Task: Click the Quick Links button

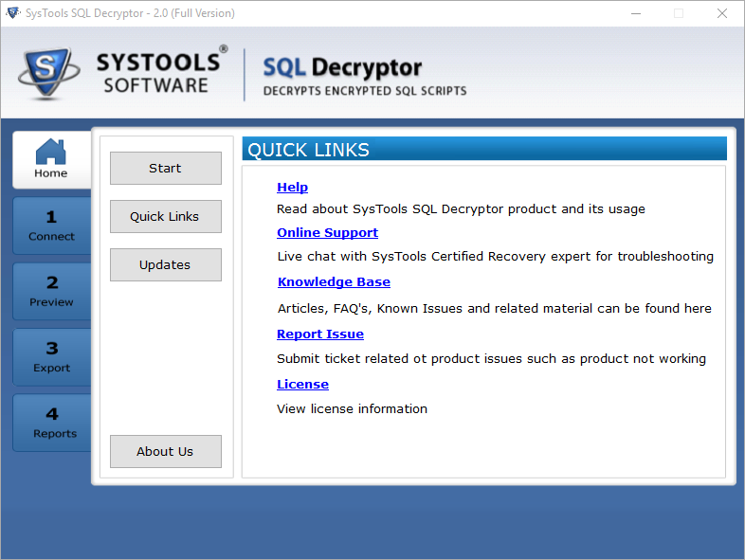Action: click(x=165, y=216)
